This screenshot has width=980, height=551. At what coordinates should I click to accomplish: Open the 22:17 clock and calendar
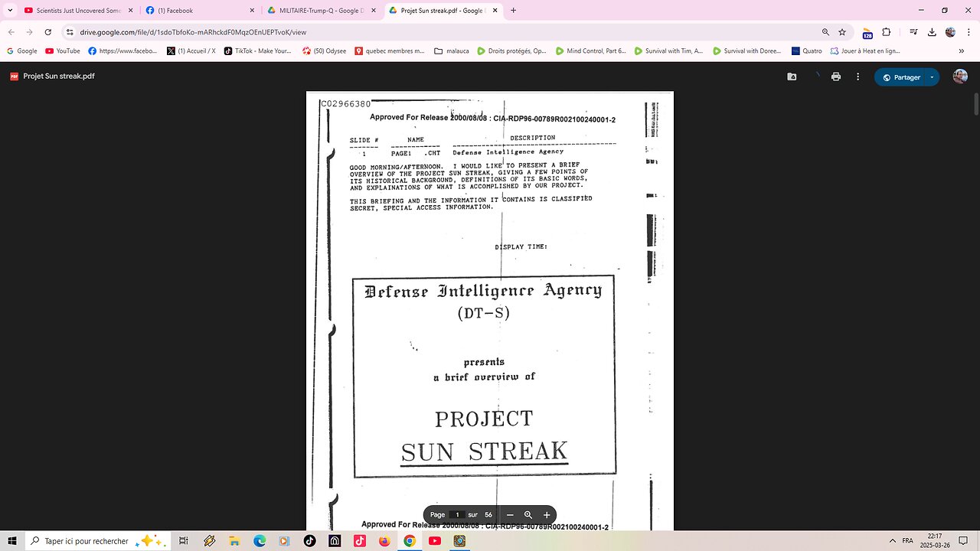click(934, 540)
